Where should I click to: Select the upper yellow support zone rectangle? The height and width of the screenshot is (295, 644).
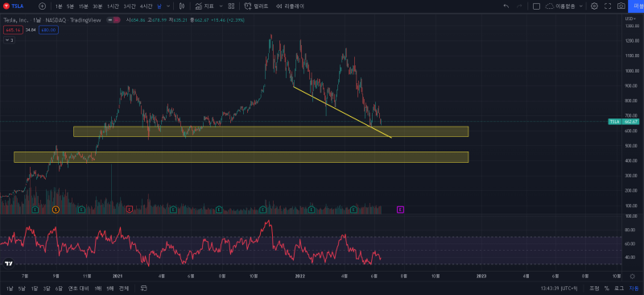pyautogui.click(x=270, y=131)
